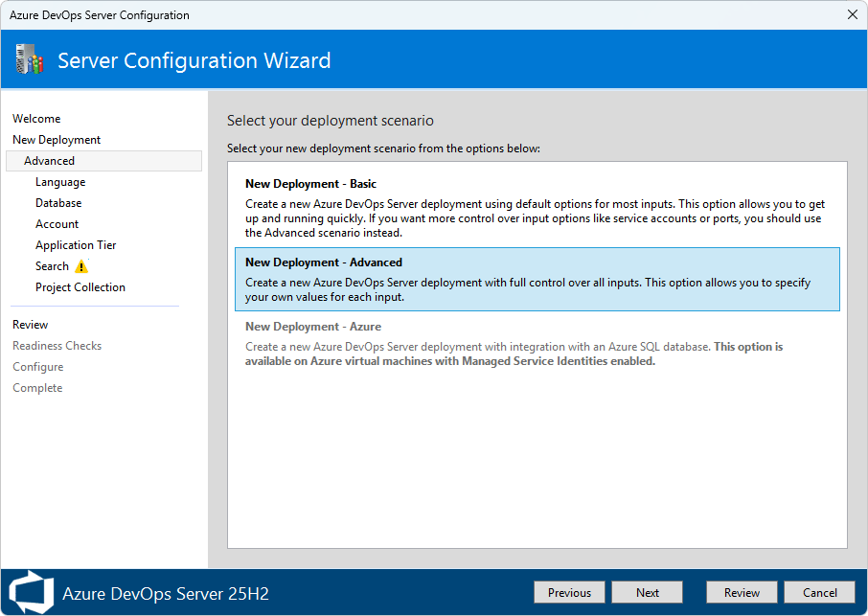Jump to the Review step in sidebar
Image resolution: width=868 pixels, height=616 pixels.
point(31,325)
